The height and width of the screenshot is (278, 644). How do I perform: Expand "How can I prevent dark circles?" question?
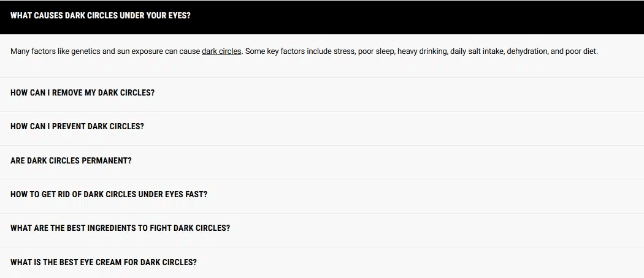point(322,127)
